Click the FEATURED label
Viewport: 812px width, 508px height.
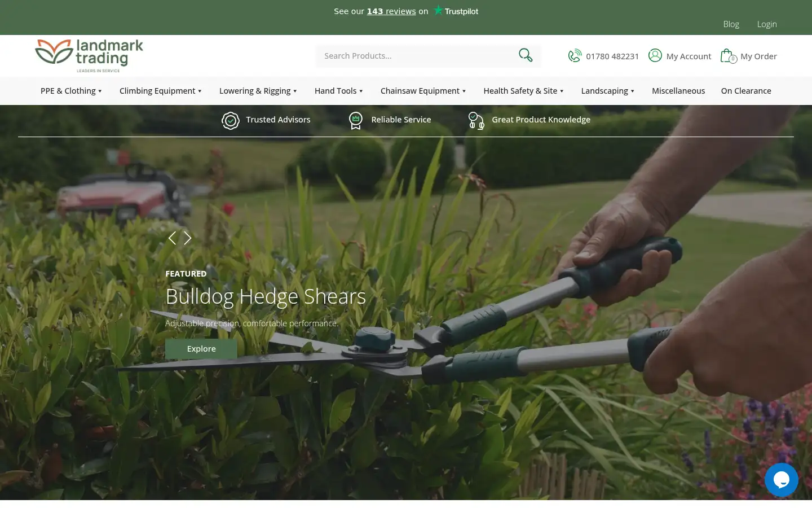click(186, 274)
